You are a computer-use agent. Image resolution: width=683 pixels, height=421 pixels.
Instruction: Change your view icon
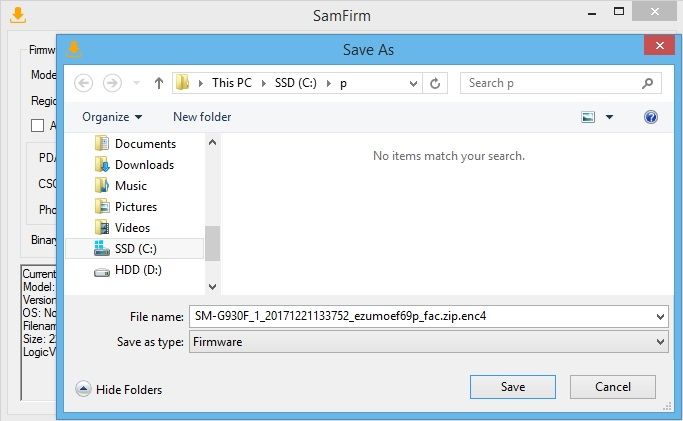click(x=588, y=117)
